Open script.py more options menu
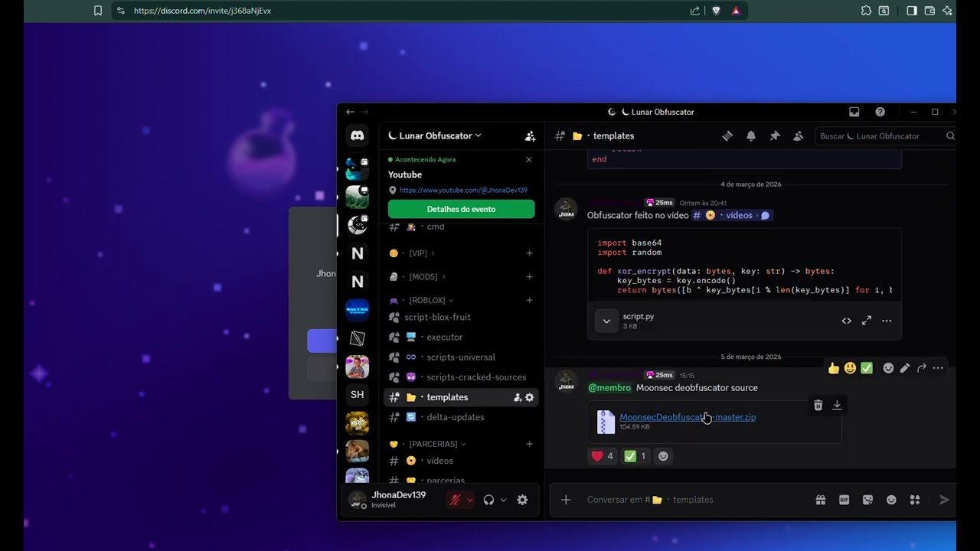980x551 pixels. tap(887, 321)
